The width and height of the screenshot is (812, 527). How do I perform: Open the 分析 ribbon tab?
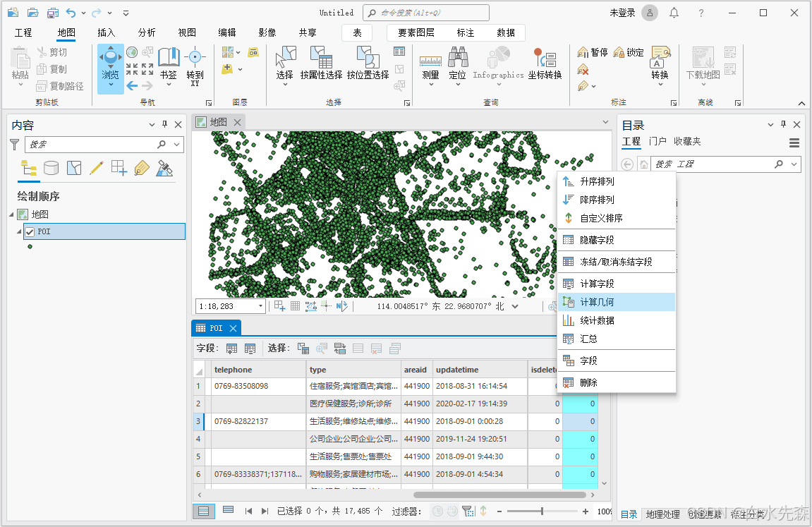click(147, 32)
